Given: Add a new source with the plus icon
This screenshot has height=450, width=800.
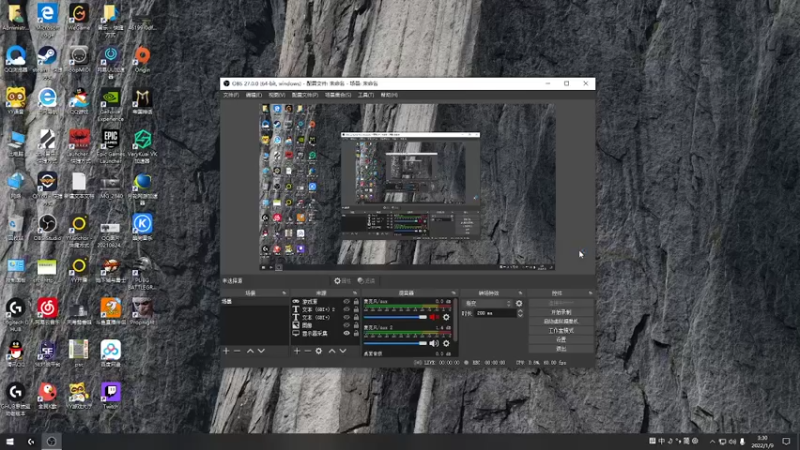Looking at the screenshot, I should coord(297,351).
